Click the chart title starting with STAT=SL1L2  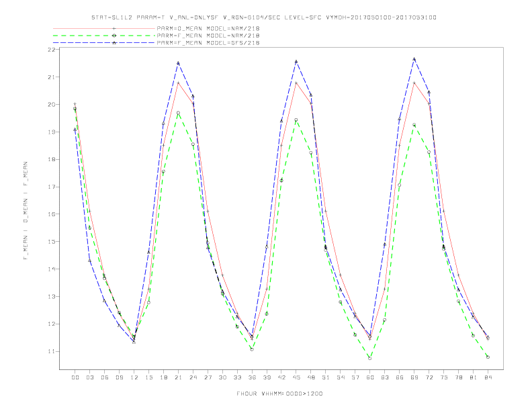click(263, 17)
